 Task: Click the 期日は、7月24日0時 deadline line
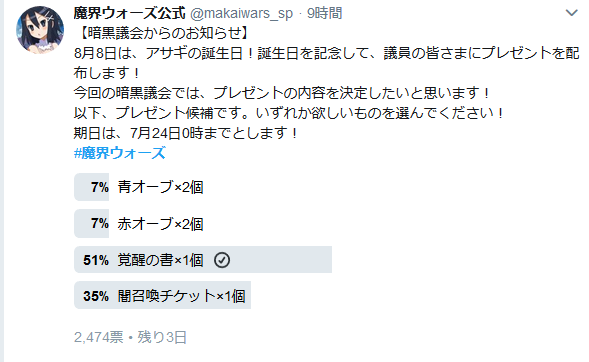tap(186, 133)
